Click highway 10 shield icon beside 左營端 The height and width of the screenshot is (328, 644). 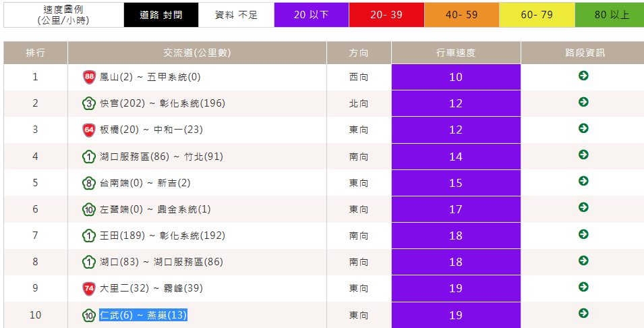89,209
